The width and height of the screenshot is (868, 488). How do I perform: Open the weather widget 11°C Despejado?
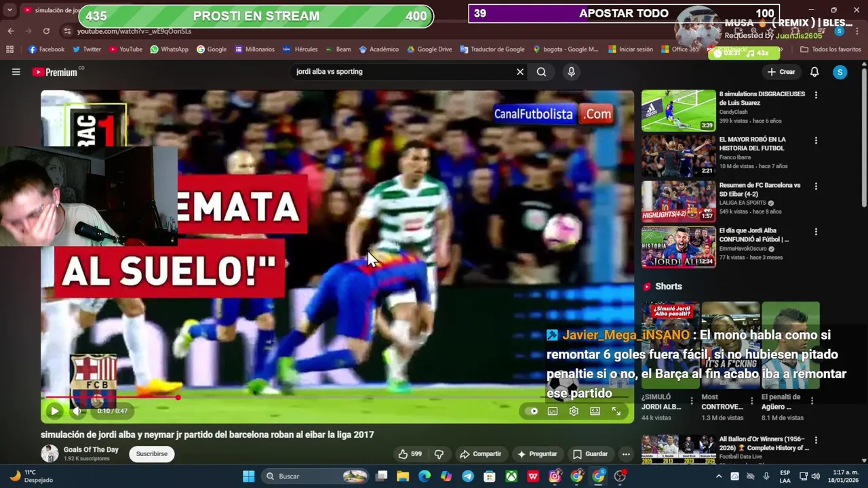click(x=30, y=476)
